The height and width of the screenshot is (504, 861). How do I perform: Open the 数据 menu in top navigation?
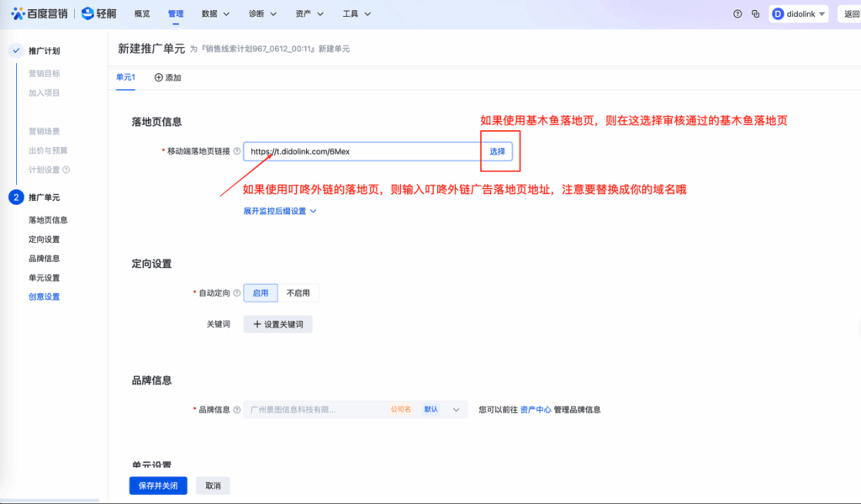(x=215, y=14)
